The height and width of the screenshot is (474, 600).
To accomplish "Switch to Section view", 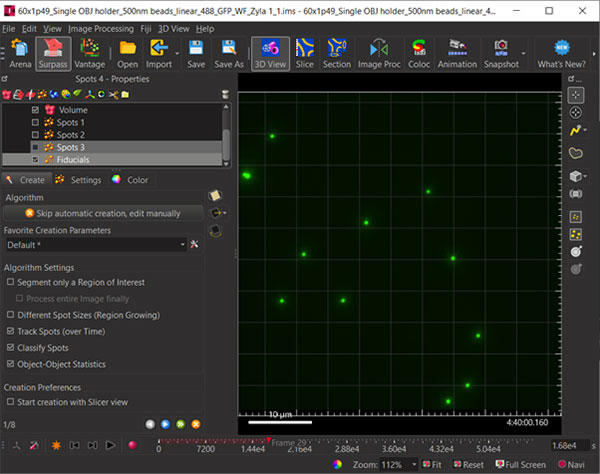I will pyautogui.click(x=337, y=54).
